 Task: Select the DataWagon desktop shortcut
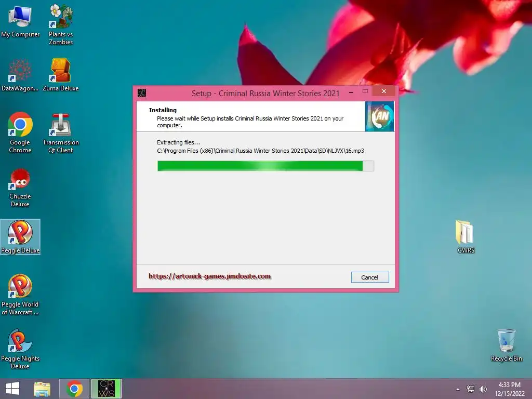pyautogui.click(x=20, y=75)
